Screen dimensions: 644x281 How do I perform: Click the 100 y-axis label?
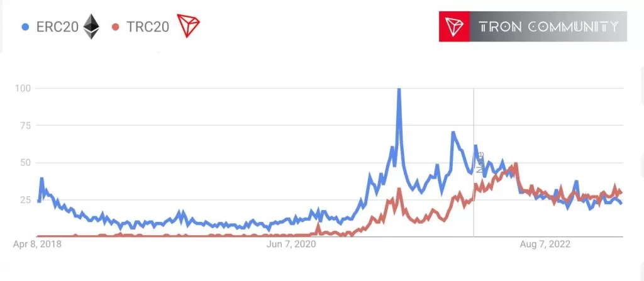pyautogui.click(x=23, y=88)
